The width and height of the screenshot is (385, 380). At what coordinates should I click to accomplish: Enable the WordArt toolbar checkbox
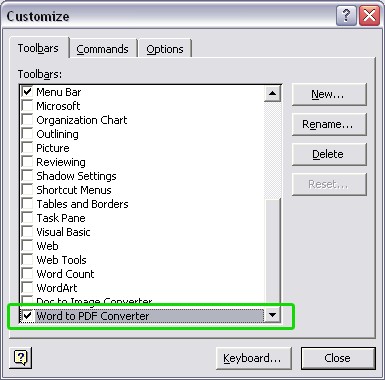click(x=27, y=287)
